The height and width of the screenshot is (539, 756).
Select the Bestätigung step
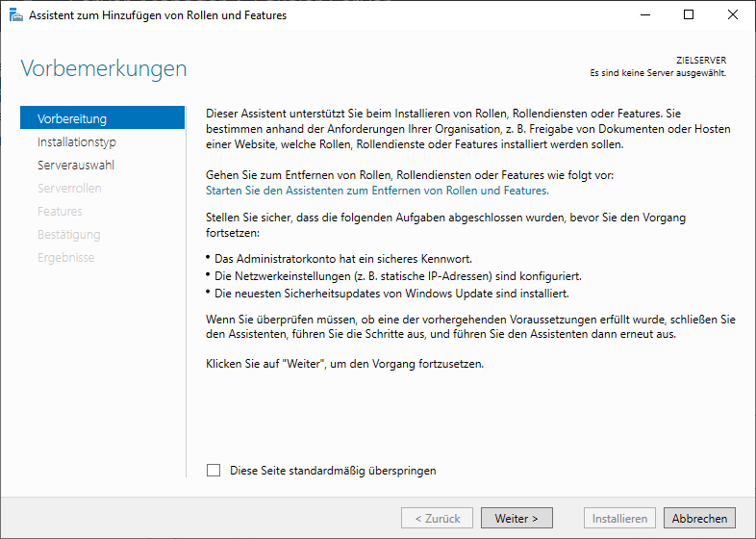[x=68, y=235]
